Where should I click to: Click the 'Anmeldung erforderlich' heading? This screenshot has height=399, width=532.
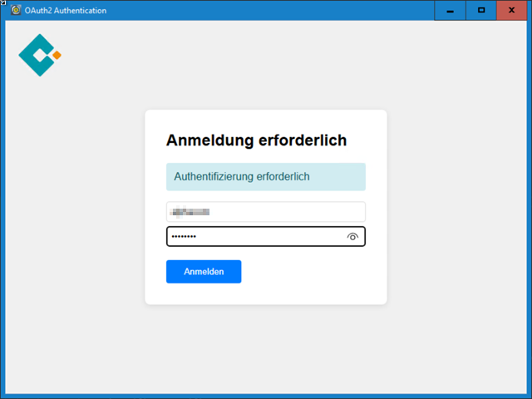point(256,140)
